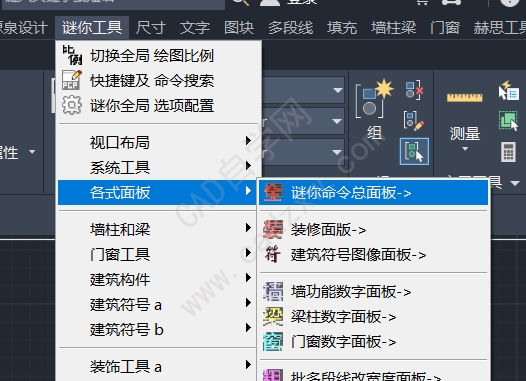Toggle the Group Selection icon
Image resolution: width=526 pixels, height=381 pixels.
(x=414, y=151)
